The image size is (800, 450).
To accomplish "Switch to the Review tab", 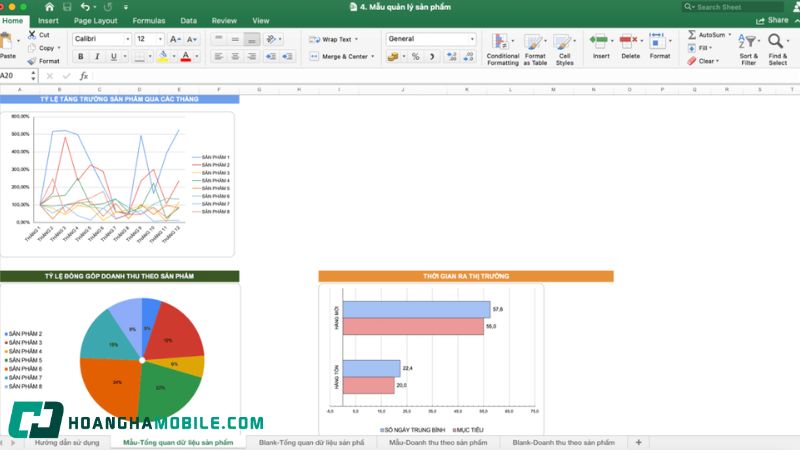I will point(224,21).
